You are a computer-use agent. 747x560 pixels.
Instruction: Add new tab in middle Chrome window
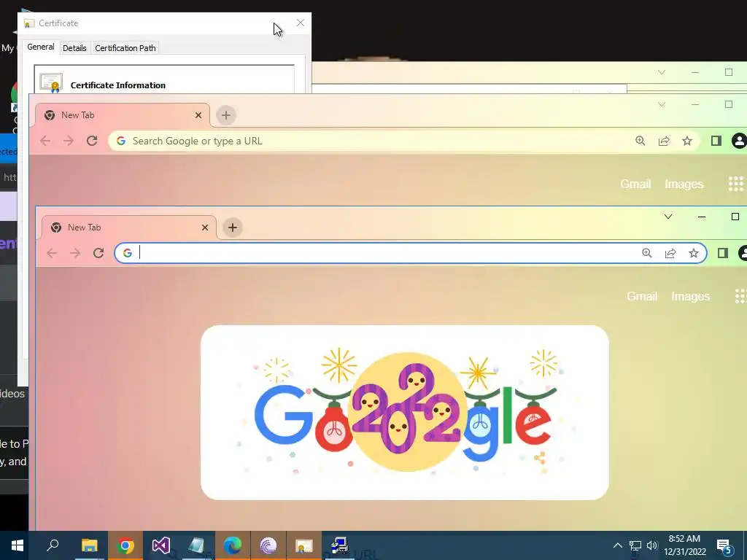tap(226, 115)
